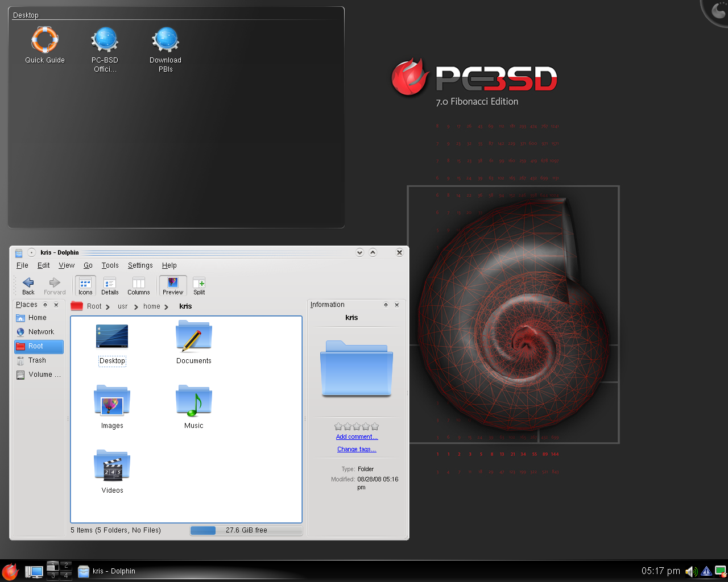Viewport: 728px width, 582px height.
Task: Select Volume entry in Places panel
Action: (x=39, y=375)
